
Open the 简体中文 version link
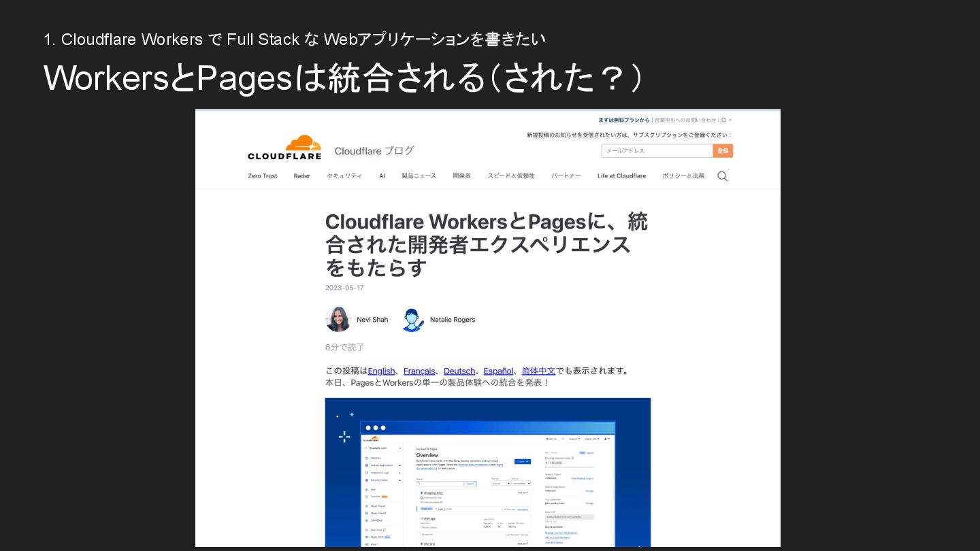pyautogui.click(x=539, y=371)
